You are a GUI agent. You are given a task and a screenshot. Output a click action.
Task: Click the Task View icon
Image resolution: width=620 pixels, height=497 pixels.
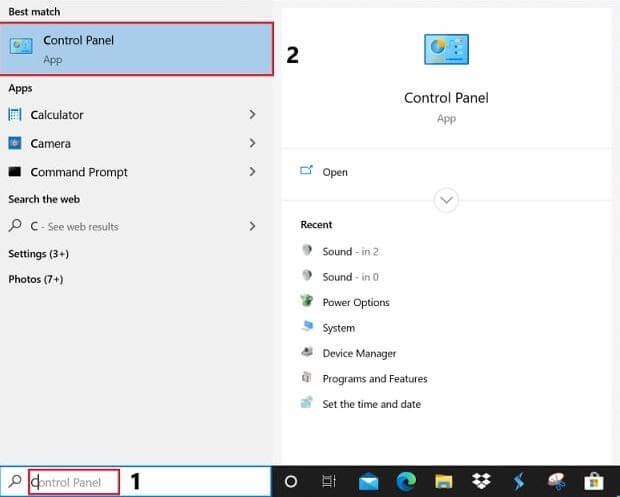pyautogui.click(x=328, y=481)
